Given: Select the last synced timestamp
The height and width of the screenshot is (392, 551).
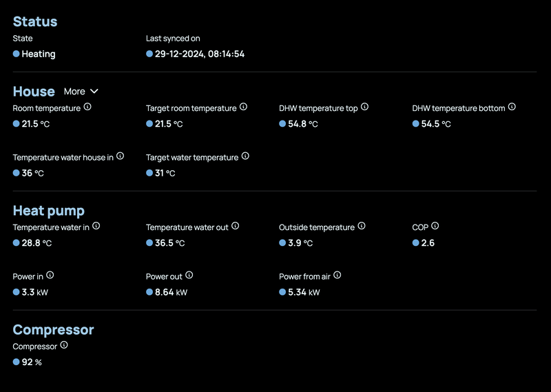Looking at the screenshot, I should (x=200, y=54).
